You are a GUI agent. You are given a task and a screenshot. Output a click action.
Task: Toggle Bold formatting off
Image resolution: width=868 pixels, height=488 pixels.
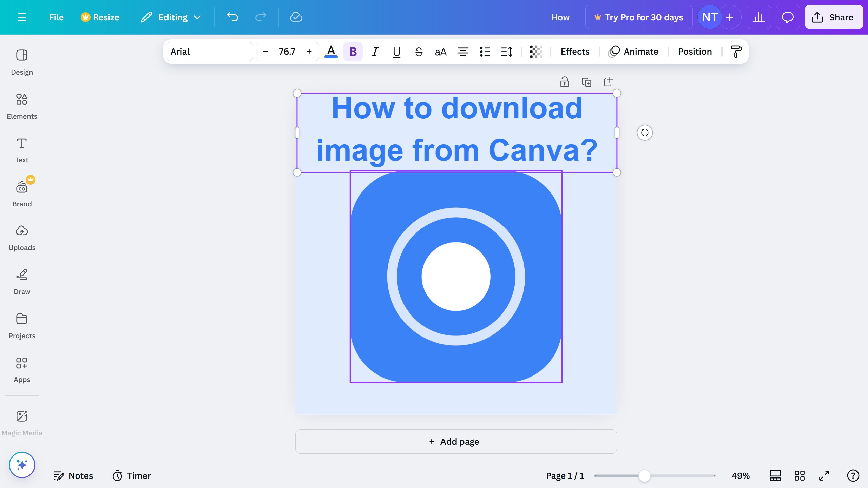[353, 52]
